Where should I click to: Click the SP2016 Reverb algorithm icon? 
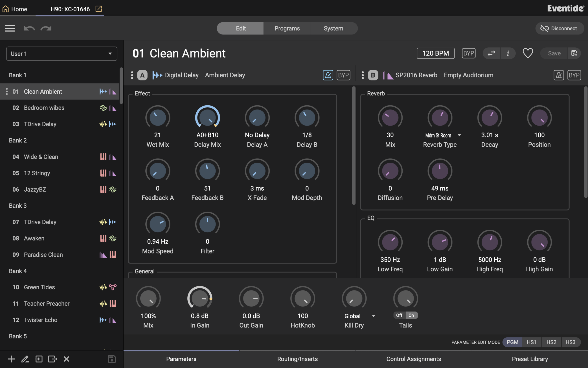tap(388, 75)
